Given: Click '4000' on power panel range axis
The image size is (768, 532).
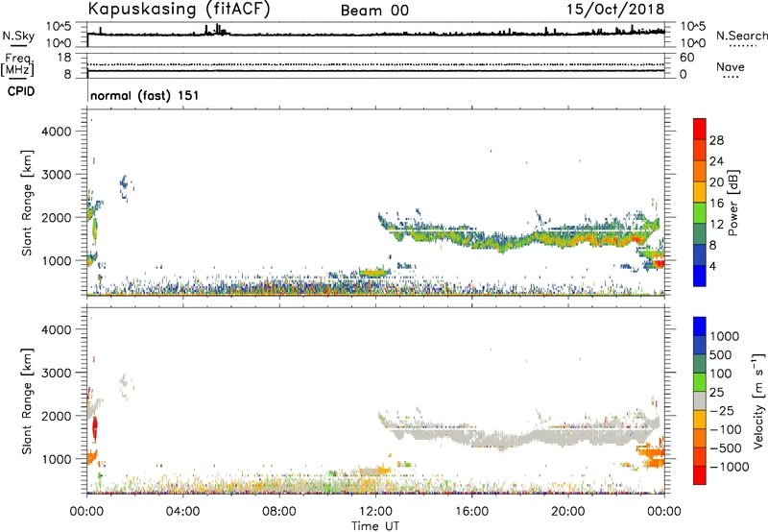Looking at the screenshot, I should pos(57,132).
